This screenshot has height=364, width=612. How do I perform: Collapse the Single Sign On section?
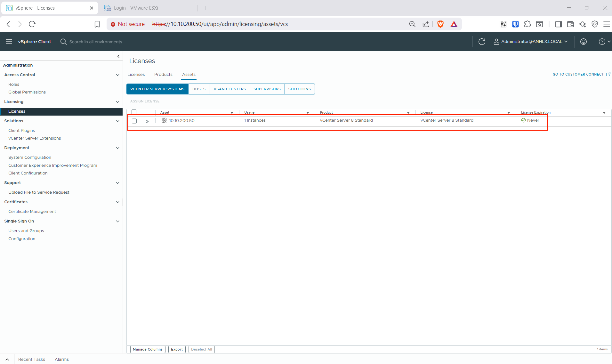point(117,221)
